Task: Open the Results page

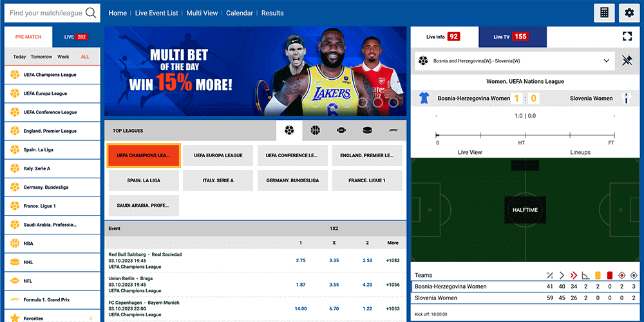Action: (272, 13)
